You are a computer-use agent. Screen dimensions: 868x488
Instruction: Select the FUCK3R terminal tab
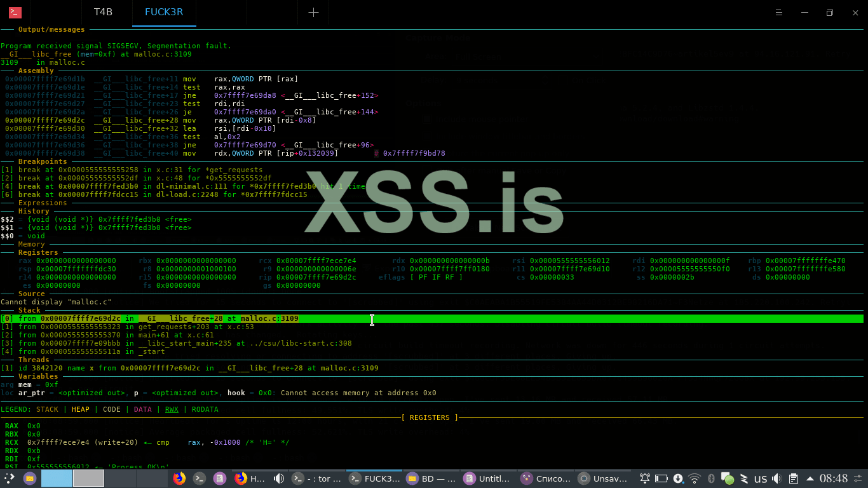click(164, 12)
